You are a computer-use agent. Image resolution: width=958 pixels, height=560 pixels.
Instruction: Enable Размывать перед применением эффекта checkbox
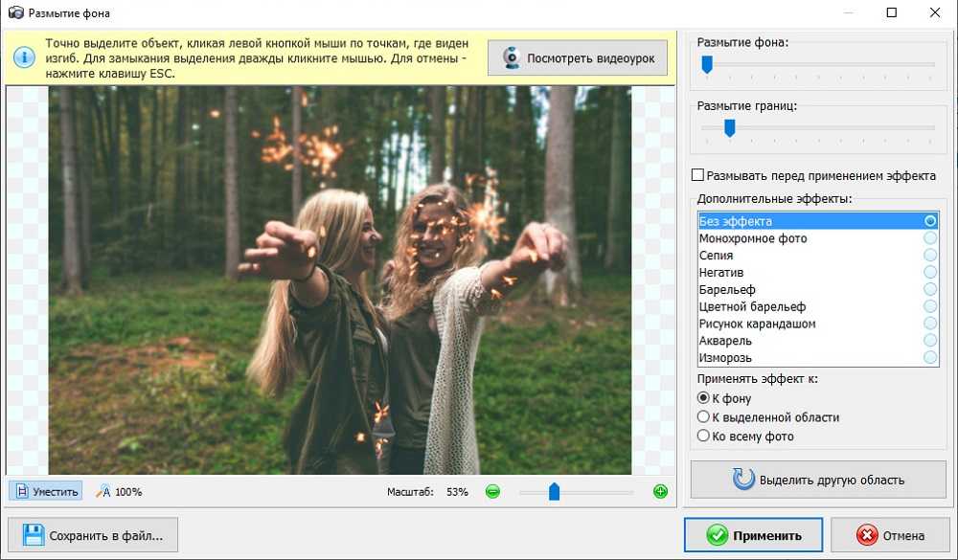point(698,176)
